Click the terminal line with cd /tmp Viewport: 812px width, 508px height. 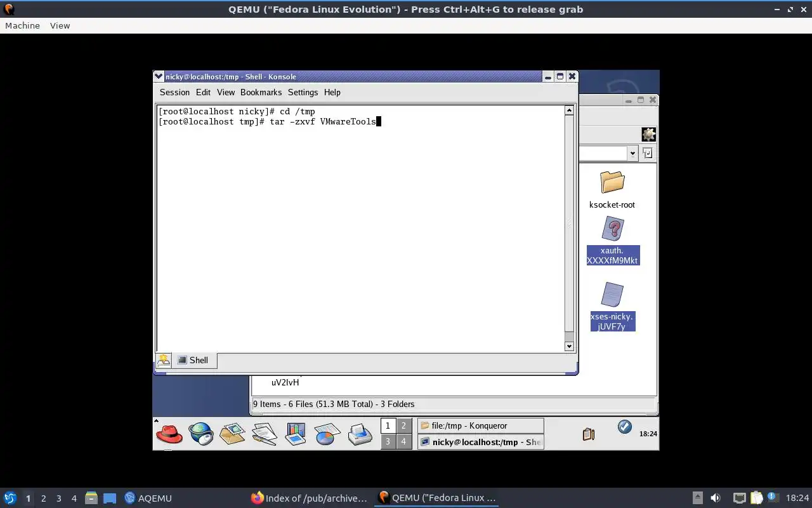coord(237,111)
